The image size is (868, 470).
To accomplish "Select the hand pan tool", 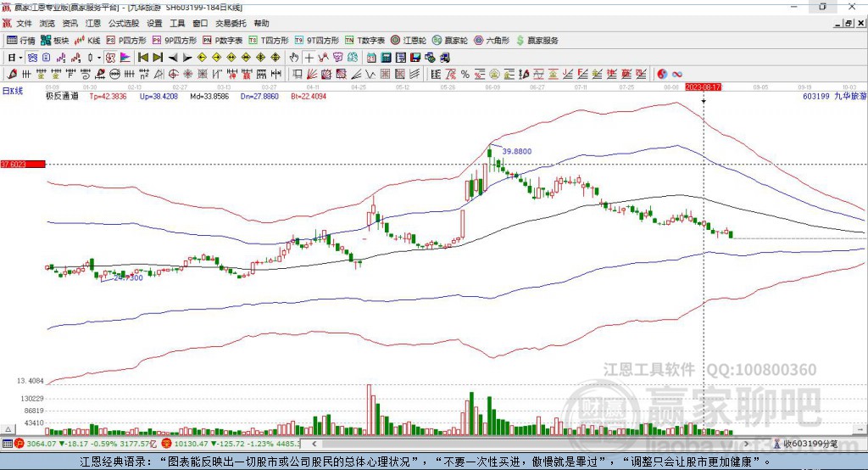I will (x=293, y=58).
